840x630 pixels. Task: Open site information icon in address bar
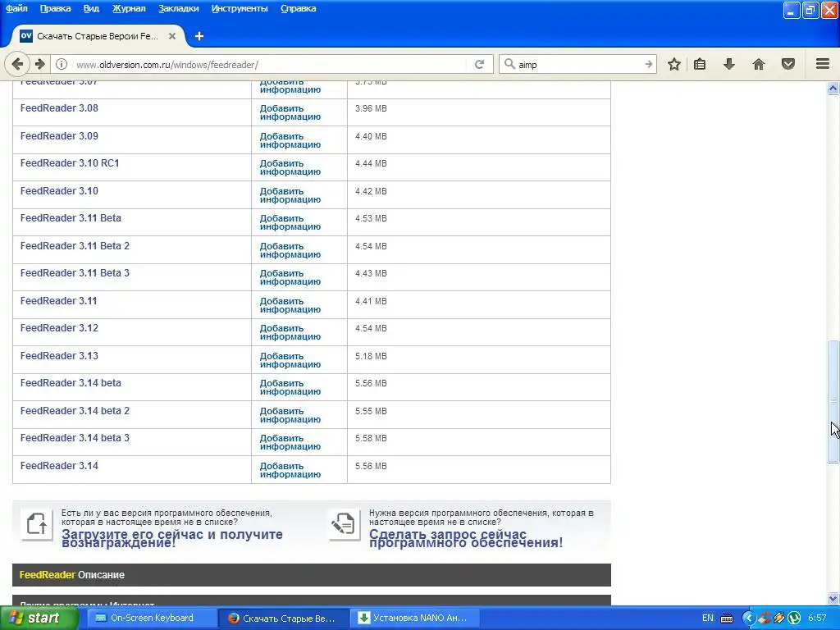coord(62,64)
